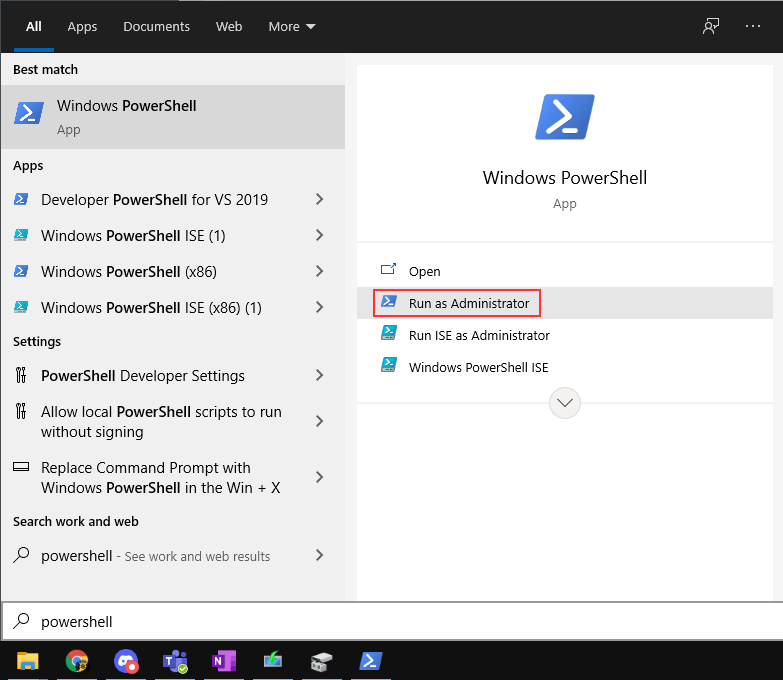The width and height of the screenshot is (783, 680).
Task: Open the feedback icon in top bar
Action: tap(711, 26)
